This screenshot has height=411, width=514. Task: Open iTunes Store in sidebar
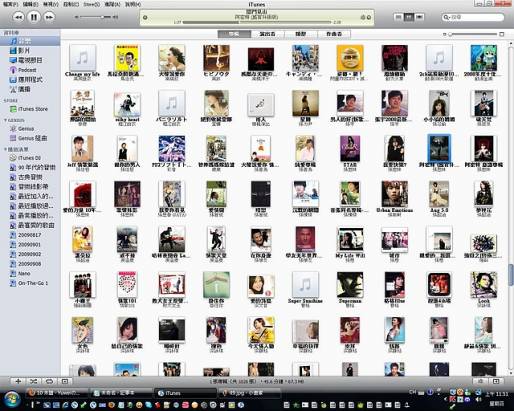coord(30,109)
